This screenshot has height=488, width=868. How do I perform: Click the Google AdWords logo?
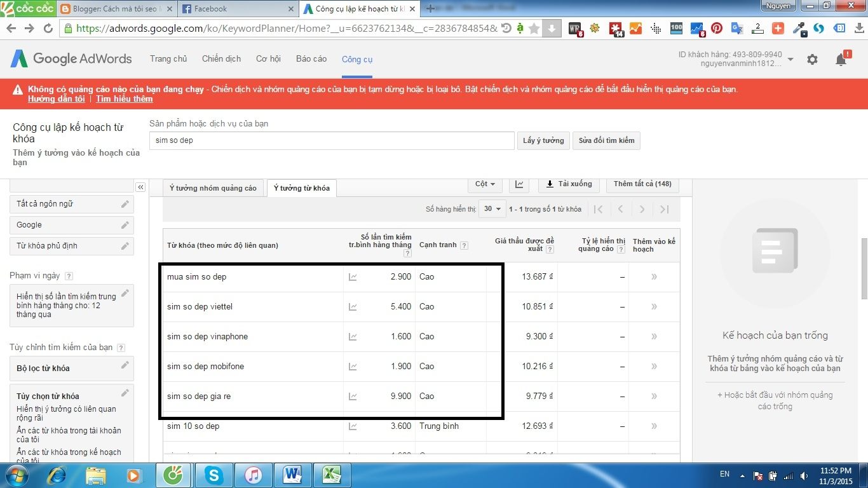coord(71,58)
